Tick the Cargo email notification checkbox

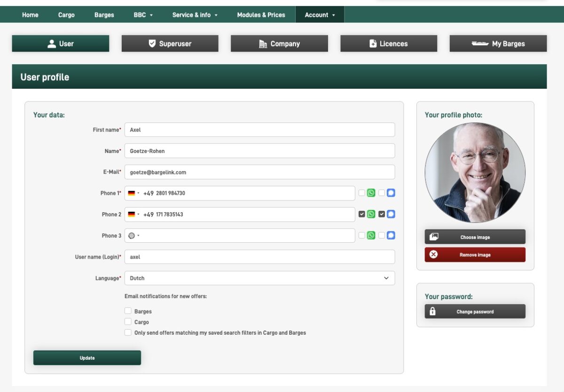point(128,322)
